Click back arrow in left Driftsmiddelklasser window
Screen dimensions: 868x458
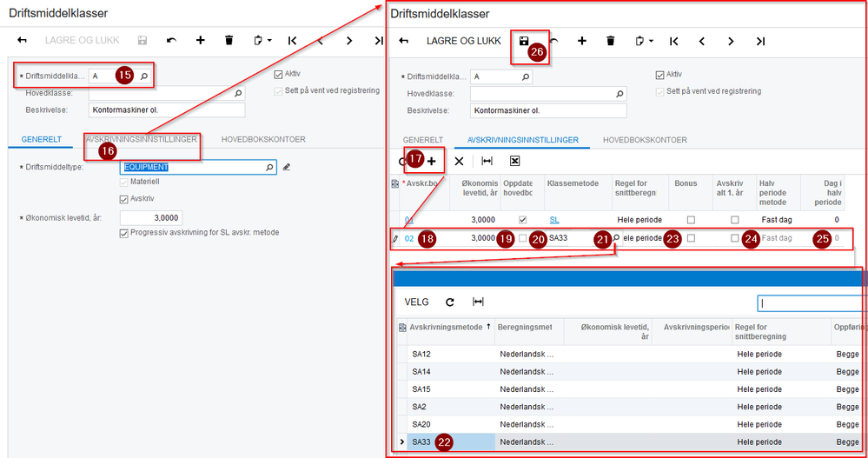[22, 41]
